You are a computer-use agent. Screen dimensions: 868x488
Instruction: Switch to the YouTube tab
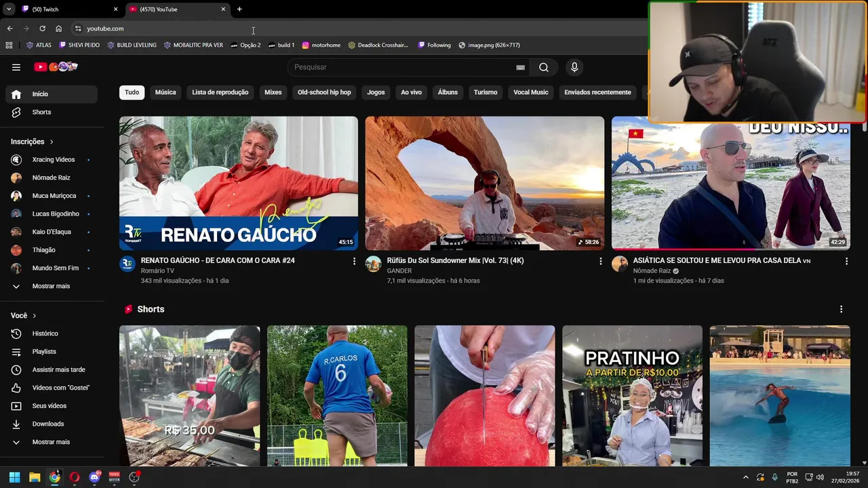pyautogui.click(x=176, y=9)
